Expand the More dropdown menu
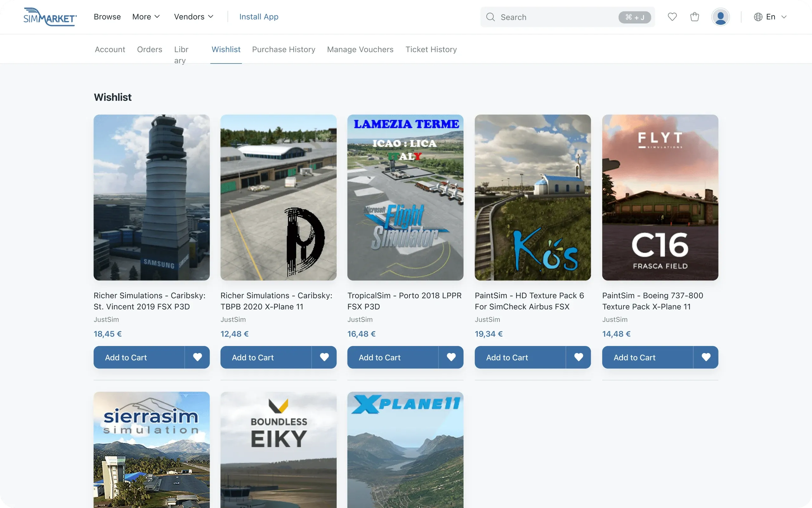Image resolution: width=812 pixels, height=508 pixels. pos(146,17)
